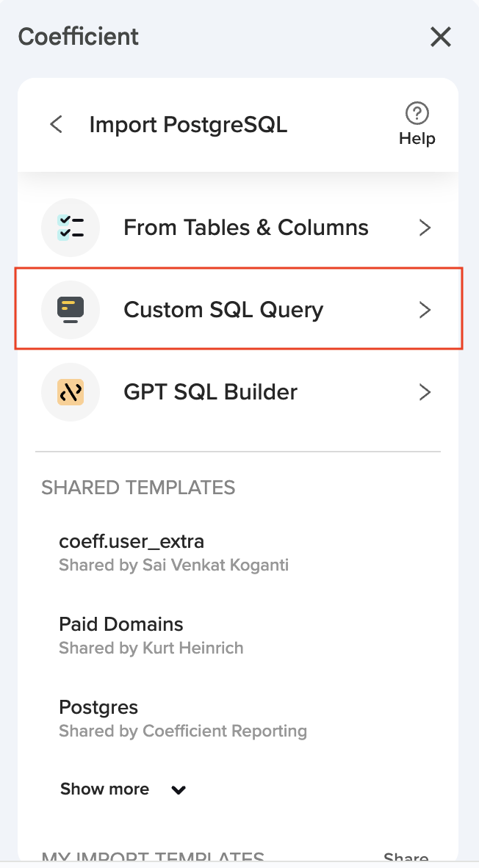This screenshot has width=479, height=868.
Task: Click the Help label text
Action: (417, 139)
